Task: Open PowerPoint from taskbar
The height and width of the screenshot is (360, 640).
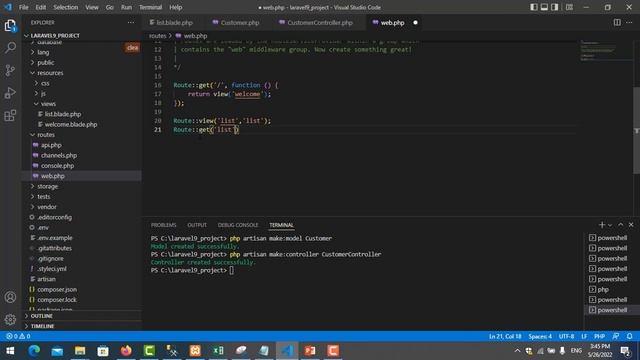Action: pyautogui.click(x=310, y=351)
